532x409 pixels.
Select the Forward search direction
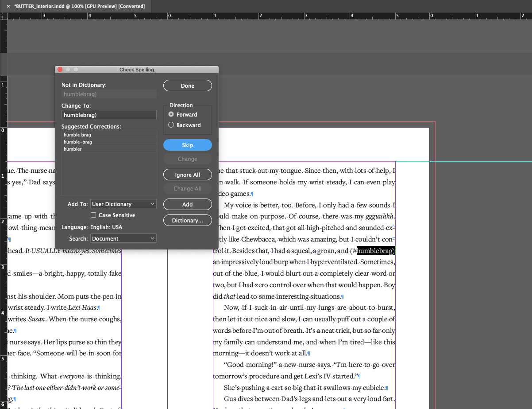pos(171,114)
